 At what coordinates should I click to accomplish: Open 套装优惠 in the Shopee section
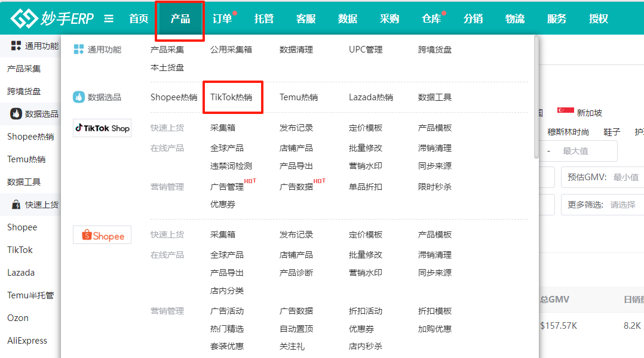click(x=227, y=346)
